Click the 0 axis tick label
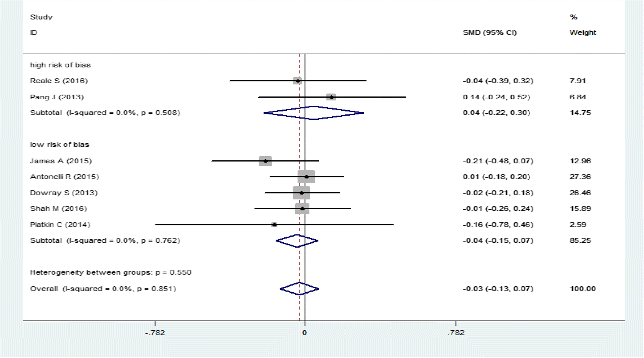Viewport: 644px width, 358px height. point(305,333)
